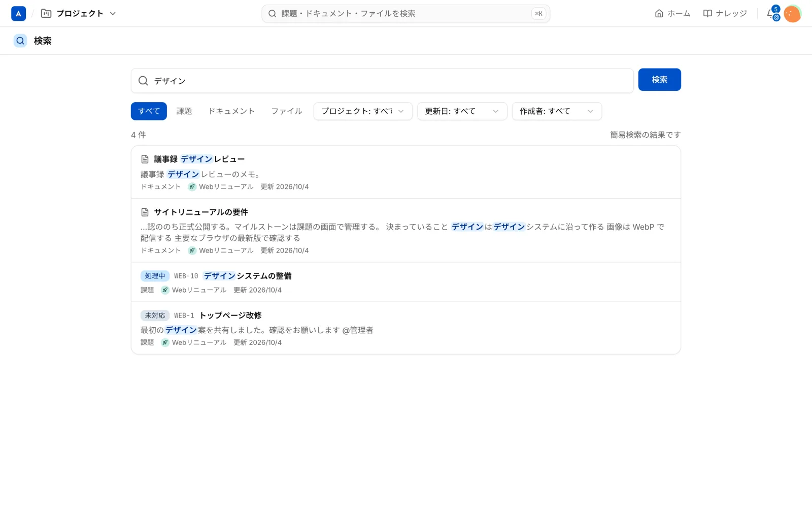Viewport: 812px width, 508px height.
Task: Click the project board icon in header
Action: 46,14
